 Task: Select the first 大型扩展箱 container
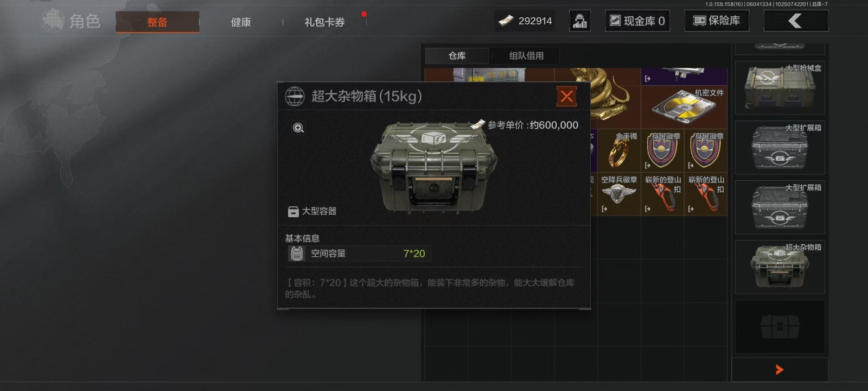780,147
